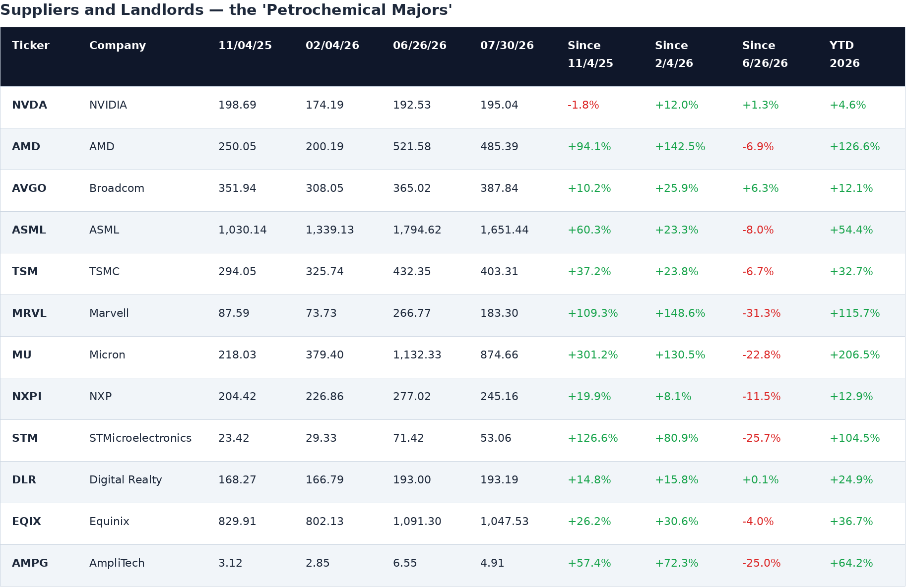Click Equinix's 1,047.53 price cell
This screenshot has width=906, height=588.
[x=505, y=522]
